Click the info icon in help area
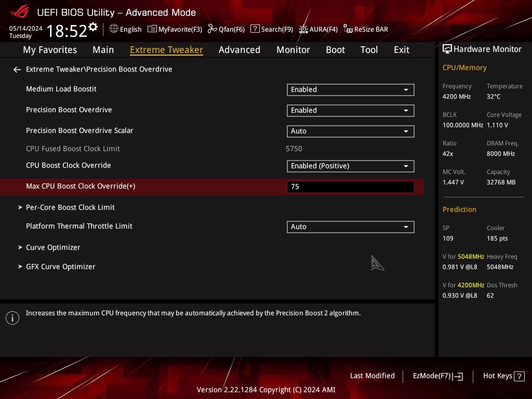 pyautogui.click(x=12, y=318)
